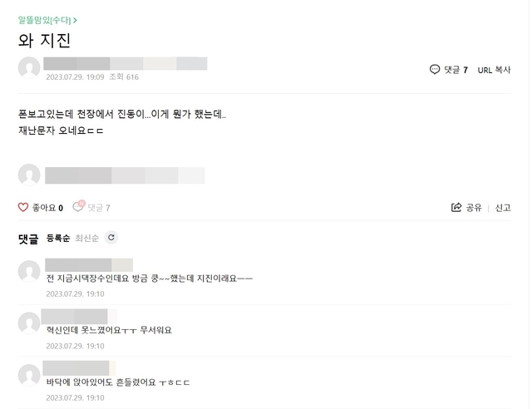Report the post via 신고
The height and width of the screenshot is (409, 532).
[503, 207]
